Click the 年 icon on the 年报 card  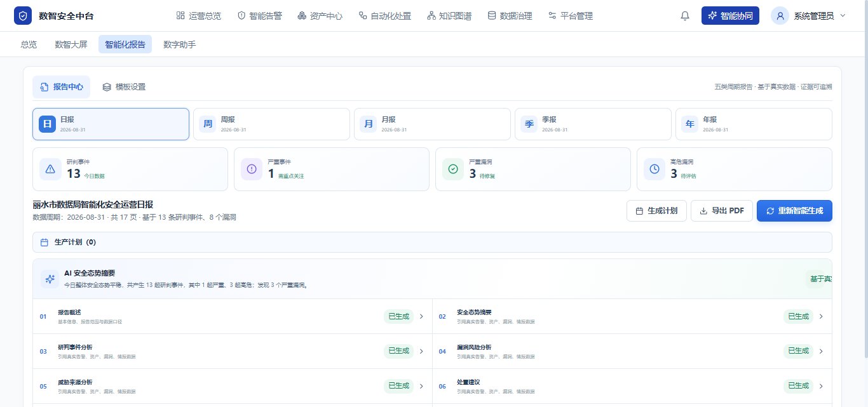coord(690,124)
